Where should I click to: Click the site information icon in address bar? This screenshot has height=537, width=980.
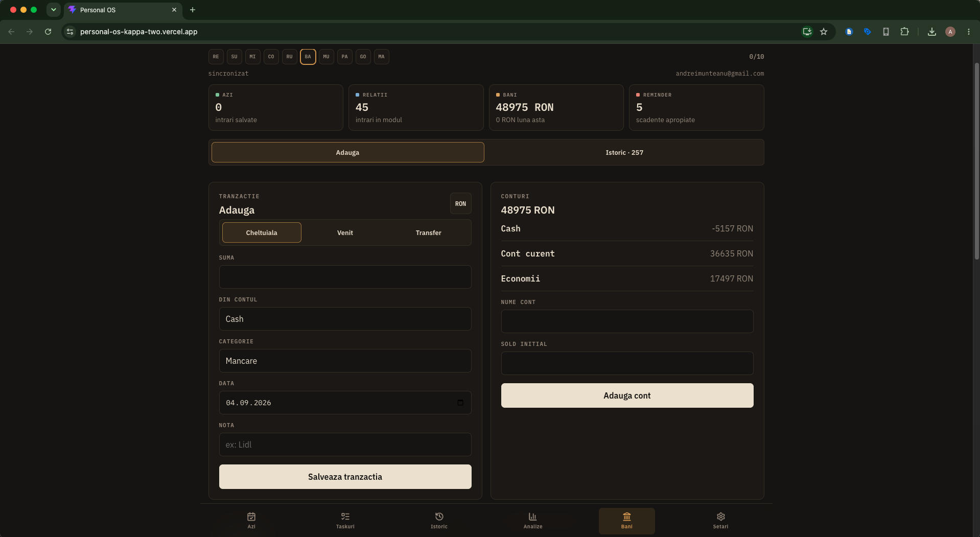pyautogui.click(x=71, y=32)
